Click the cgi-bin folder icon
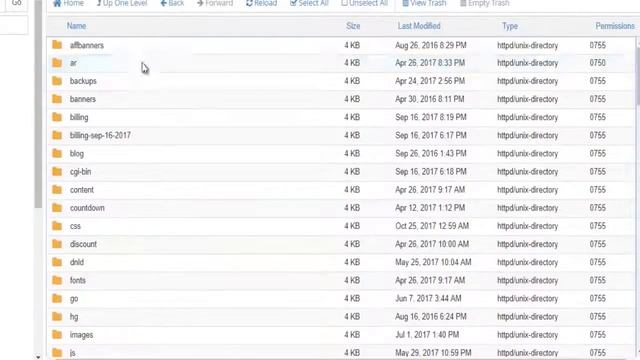Screen dimensions: 640x360 57,171
